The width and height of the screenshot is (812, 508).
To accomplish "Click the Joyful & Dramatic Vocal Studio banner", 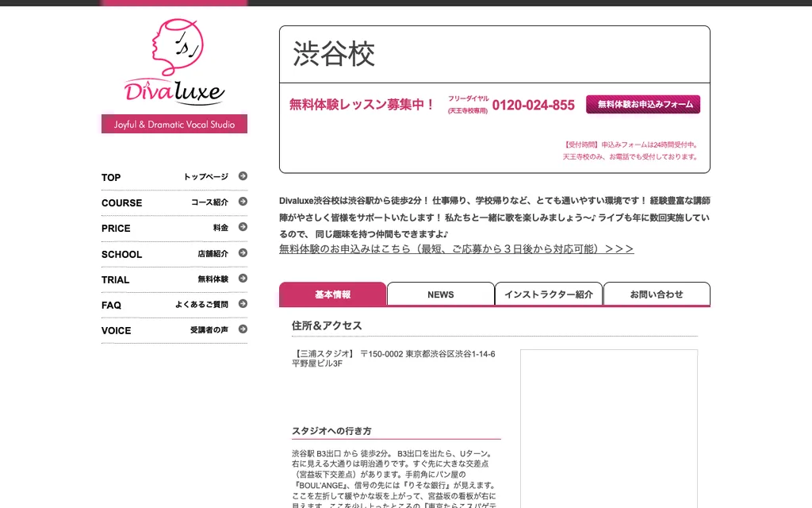I will coord(174,124).
